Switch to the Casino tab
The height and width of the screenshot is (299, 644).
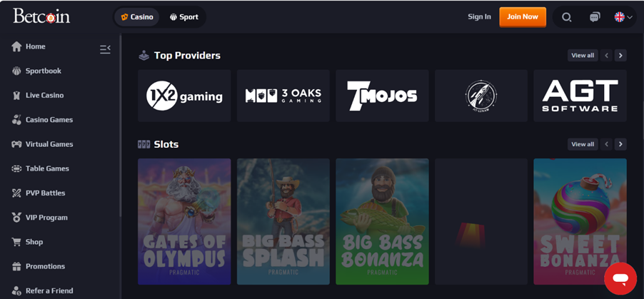[137, 17]
